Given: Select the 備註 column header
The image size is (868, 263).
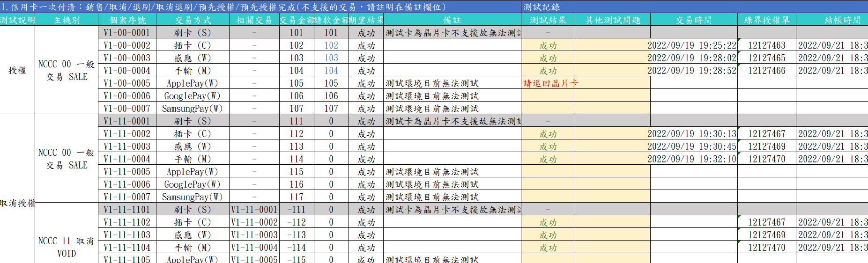Looking at the screenshot, I should tap(453, 20).
